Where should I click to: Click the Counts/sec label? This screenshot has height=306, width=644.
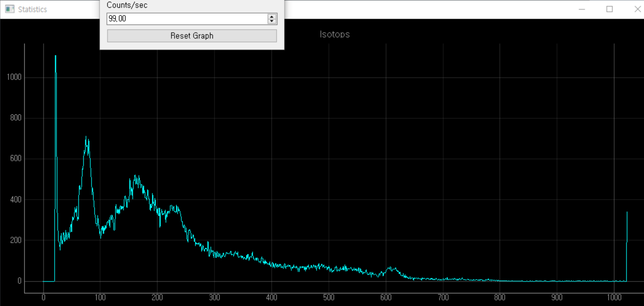127,5
